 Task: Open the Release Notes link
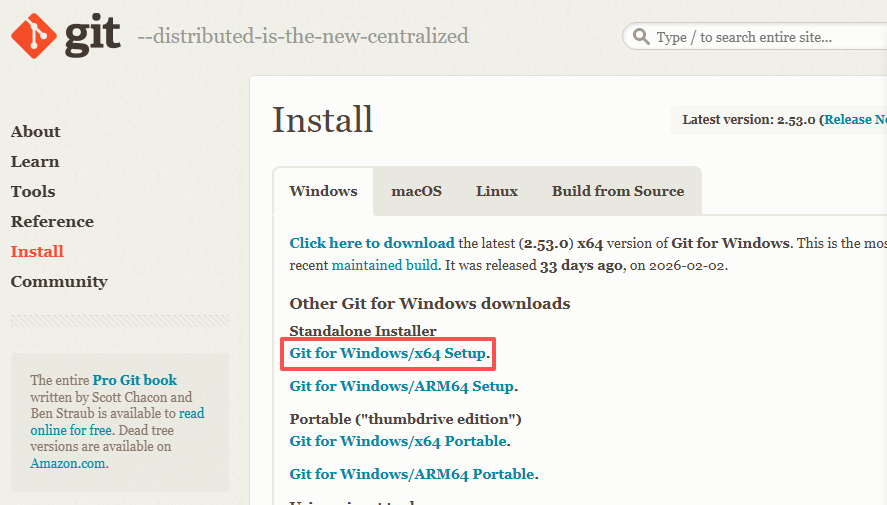pos(855,120)
